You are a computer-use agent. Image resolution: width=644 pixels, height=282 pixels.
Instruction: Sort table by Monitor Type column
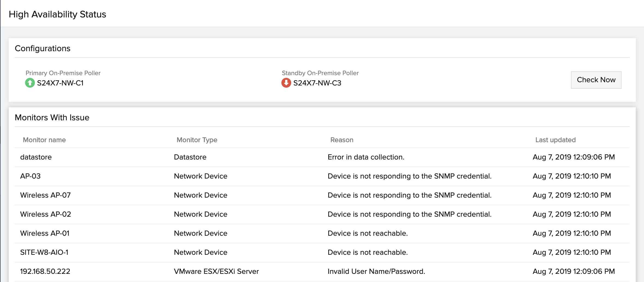(x=197, y=140)
